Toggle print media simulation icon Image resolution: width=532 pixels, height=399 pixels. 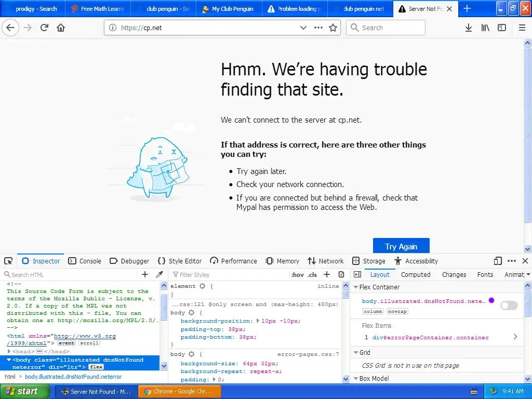pos(341,274)
